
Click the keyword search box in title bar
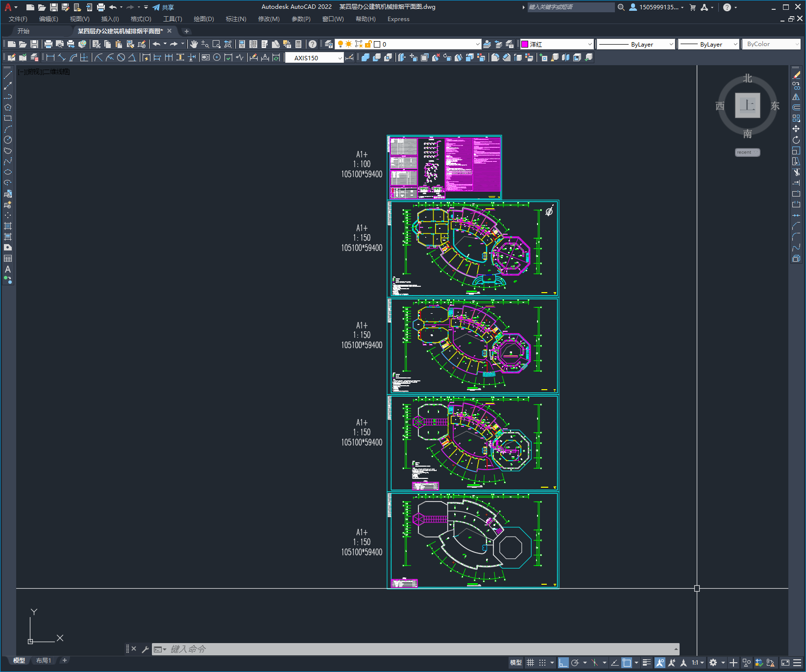571,7
